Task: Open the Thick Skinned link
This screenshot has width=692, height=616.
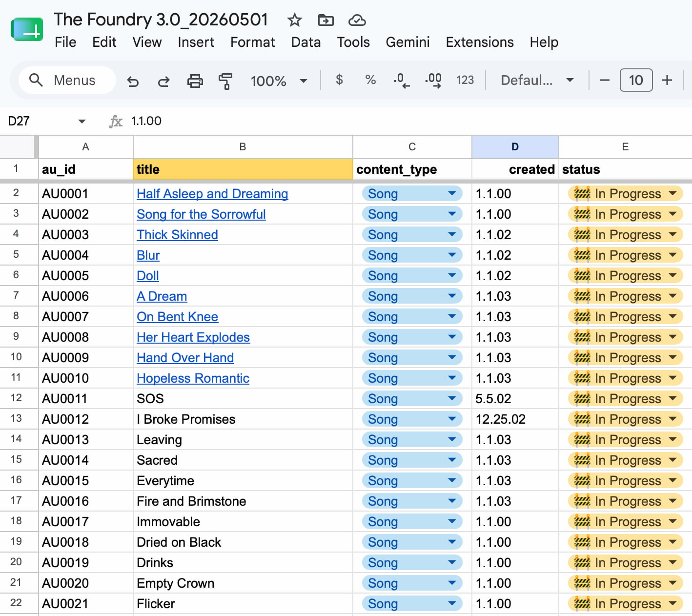Action: click(177, 235)
